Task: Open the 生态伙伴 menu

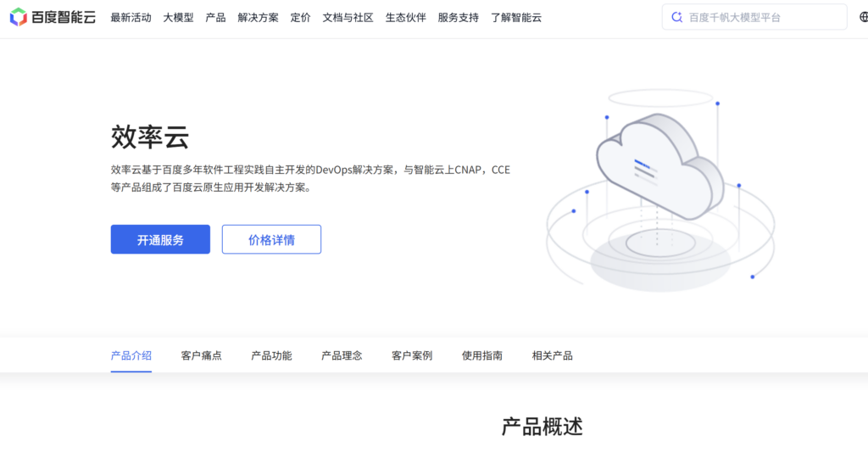Action: [x=406, y=18]
